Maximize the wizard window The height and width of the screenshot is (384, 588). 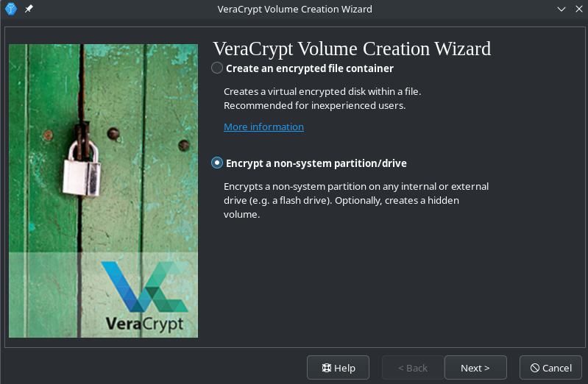coord(559,9)
